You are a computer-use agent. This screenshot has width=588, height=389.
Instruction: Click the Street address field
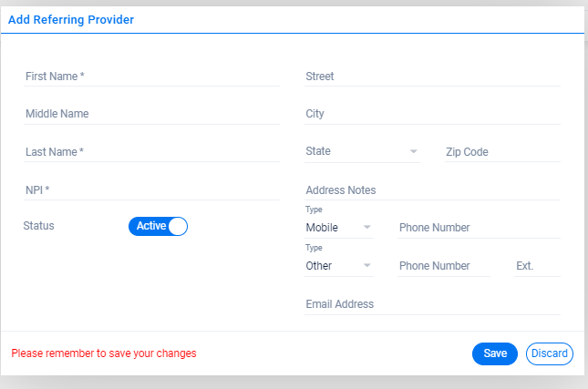432,77
